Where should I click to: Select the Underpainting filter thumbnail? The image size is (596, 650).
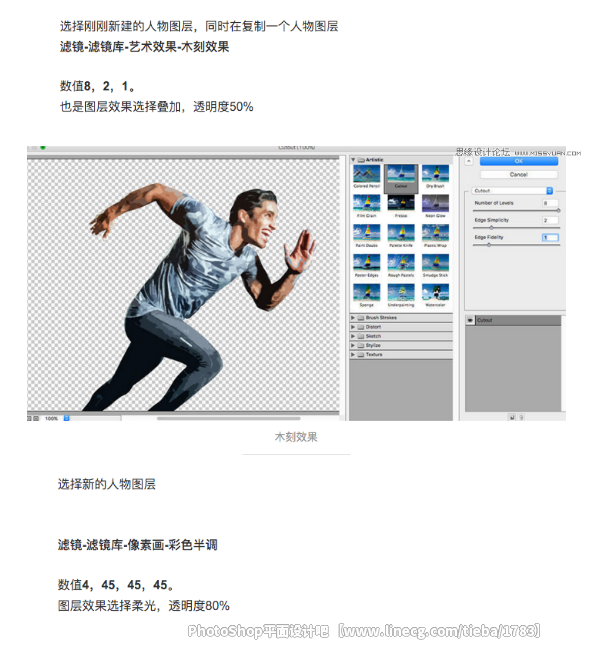click(401, 292)
